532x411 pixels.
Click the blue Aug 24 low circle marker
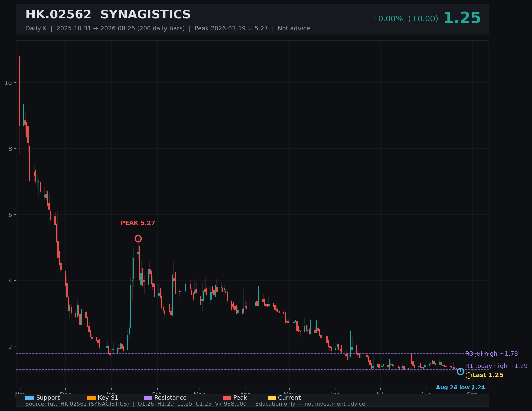[460, 371]
